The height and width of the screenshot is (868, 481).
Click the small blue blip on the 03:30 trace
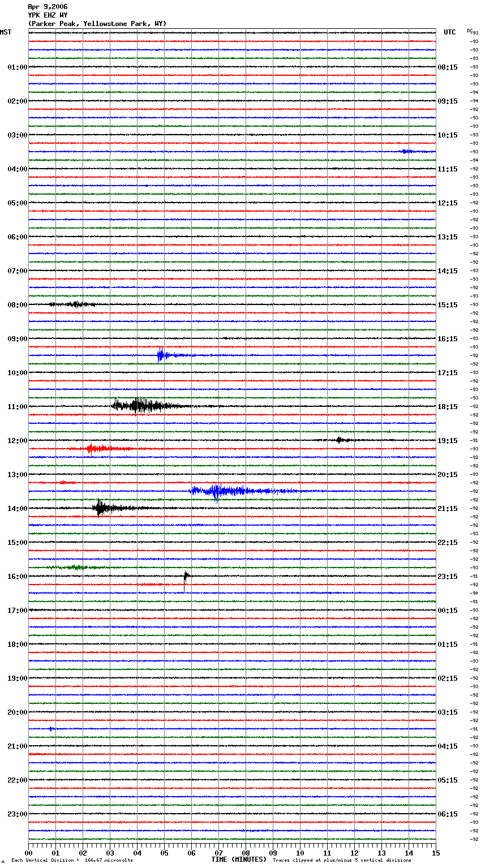(406, 151)
